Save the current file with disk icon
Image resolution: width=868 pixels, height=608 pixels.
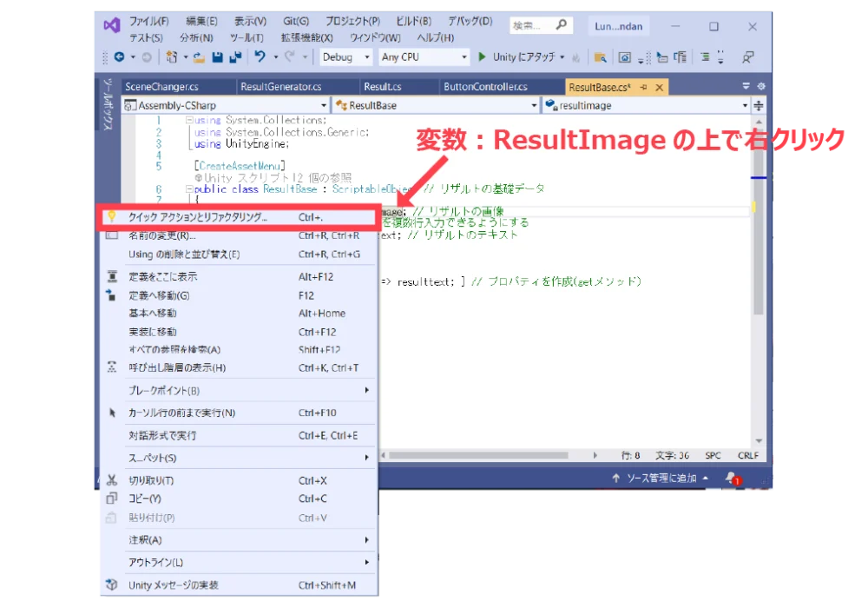pyautogui.click(x=218, y=57)
